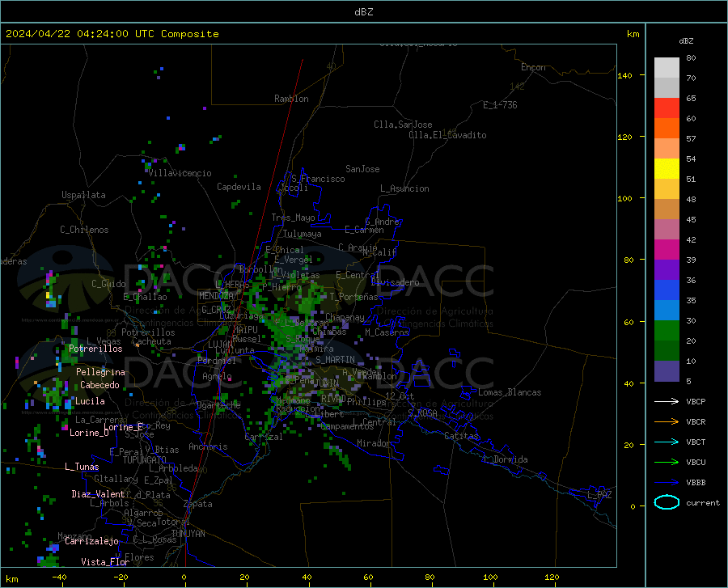Click the 'Ramblon' label near top

291,99
